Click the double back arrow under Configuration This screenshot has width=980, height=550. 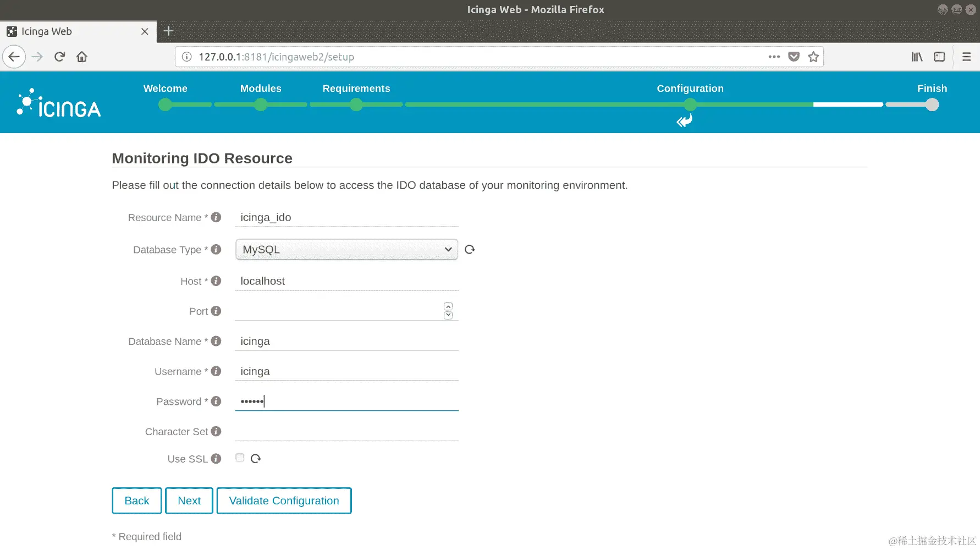pyautogui.click(x=685, y=120)
